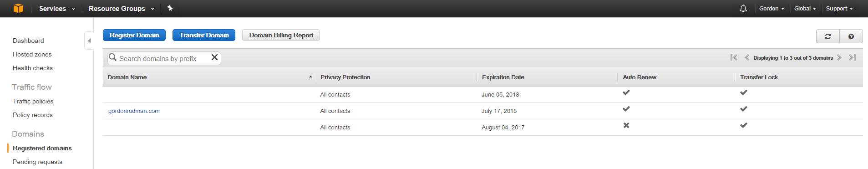Open the Support dropdown menu
Screen dimensions: 868x169
coord(839,8)
